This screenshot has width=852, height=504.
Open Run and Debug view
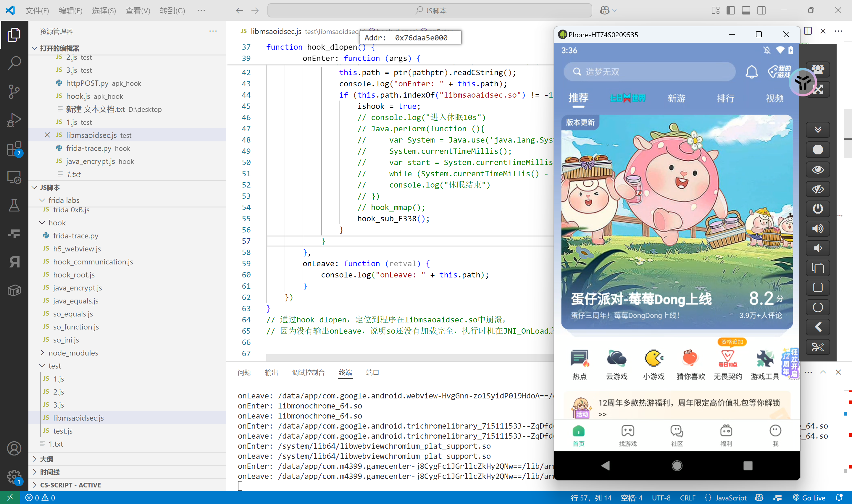[x=14, y=120]
